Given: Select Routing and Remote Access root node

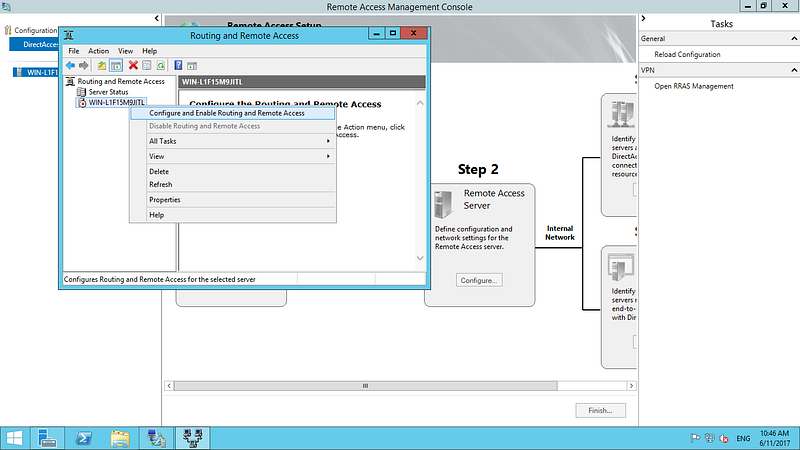Looking at the screenshot, I should click(121, 81).
